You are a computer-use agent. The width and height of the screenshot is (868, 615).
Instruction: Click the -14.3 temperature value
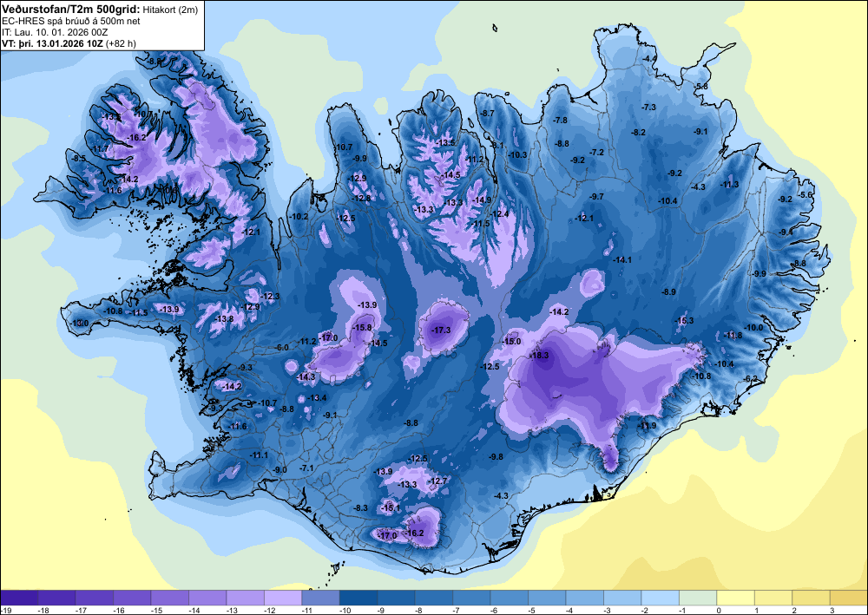(x=306, y=376)
